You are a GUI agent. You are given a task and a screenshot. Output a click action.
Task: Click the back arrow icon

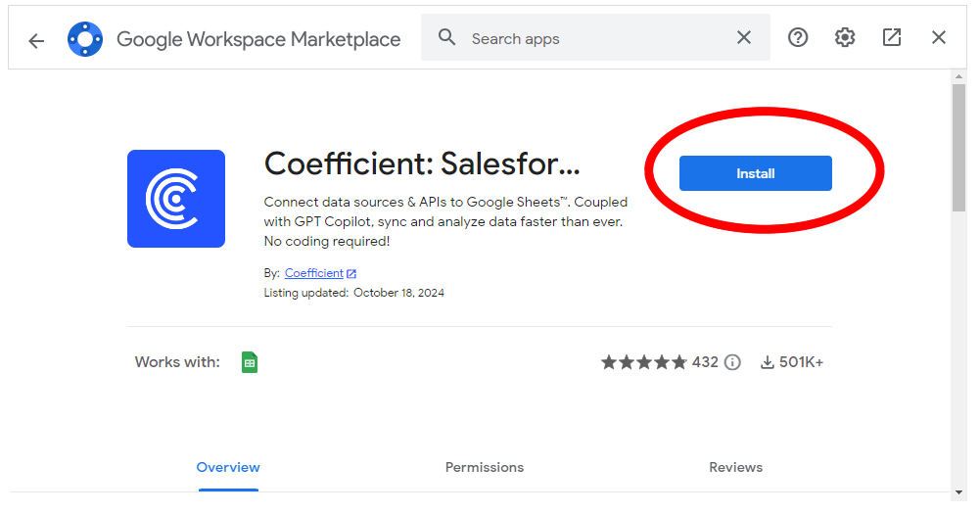coord(36,40)
